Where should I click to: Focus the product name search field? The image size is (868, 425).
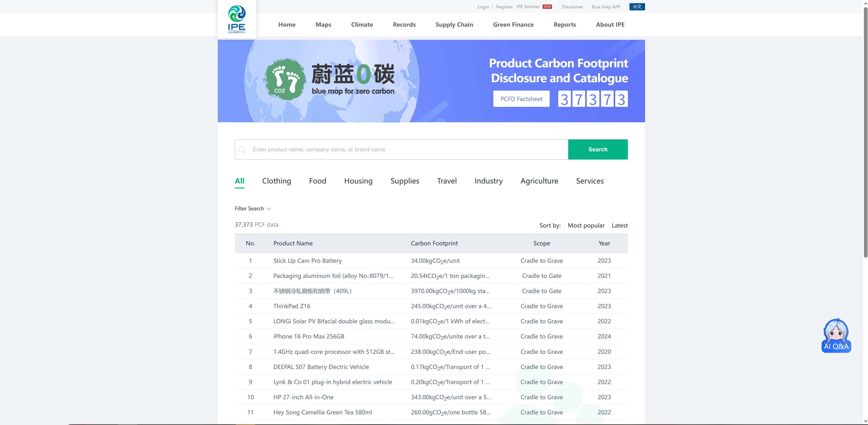click(401, 150)
